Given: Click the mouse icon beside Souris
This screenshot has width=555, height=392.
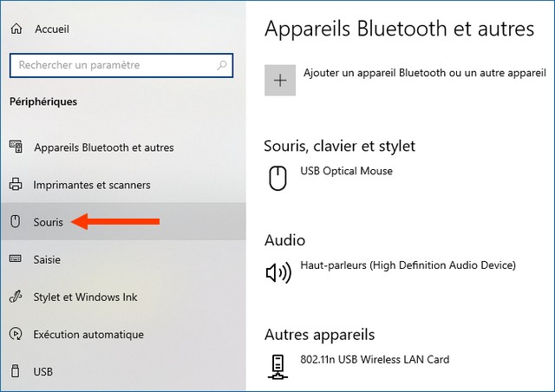Looking at the screenshot, I should (16, 222).
